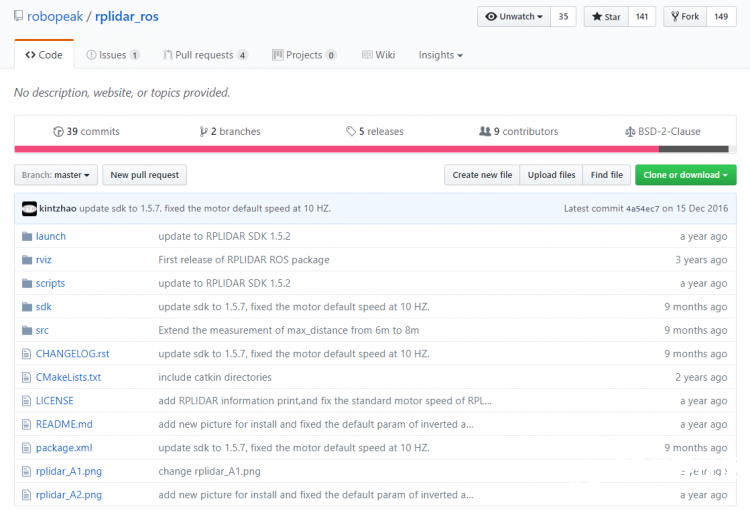750x511 pixels.
Task: Click kintzhao's avatar icon
Action: [x=29, y=209]
